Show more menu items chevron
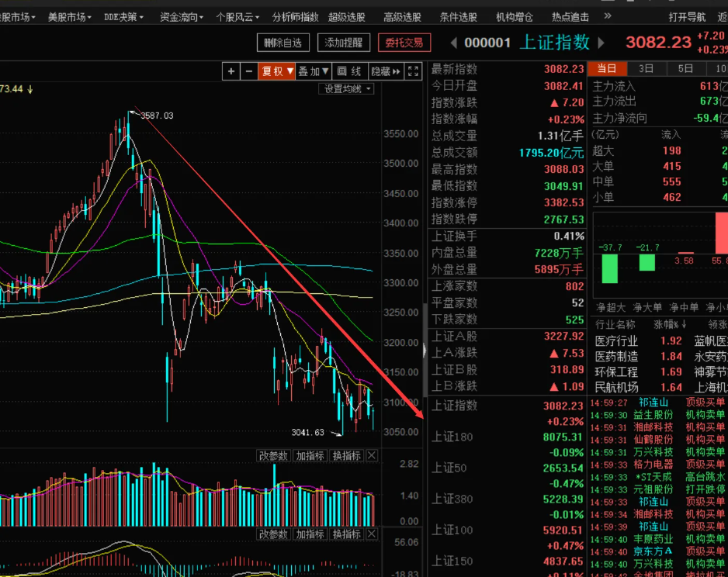 tap(608, 16)
